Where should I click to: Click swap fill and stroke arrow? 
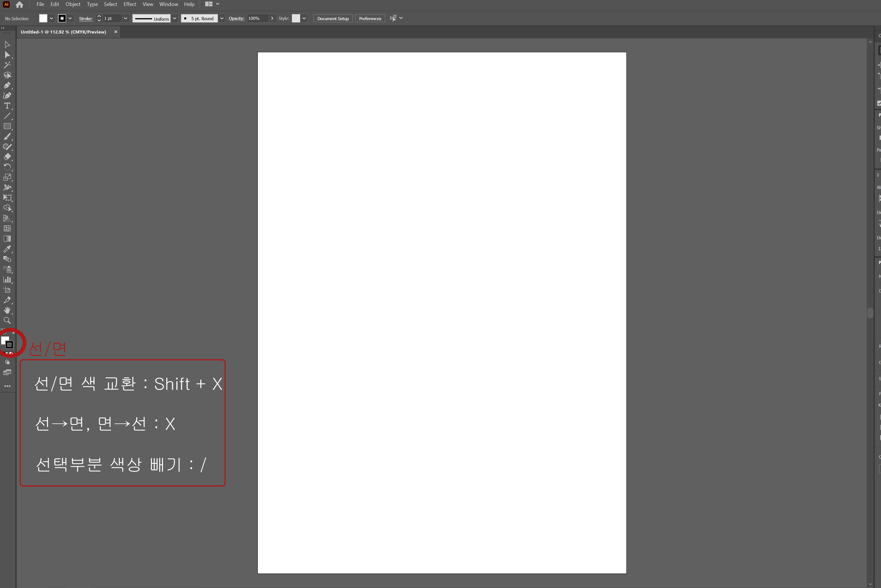(13, 333)
